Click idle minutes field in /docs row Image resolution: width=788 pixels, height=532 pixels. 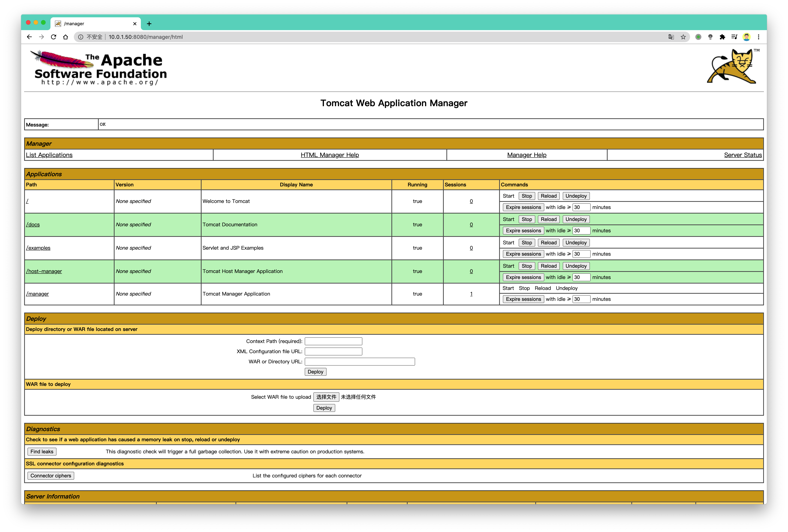click(x=581, y=230)
